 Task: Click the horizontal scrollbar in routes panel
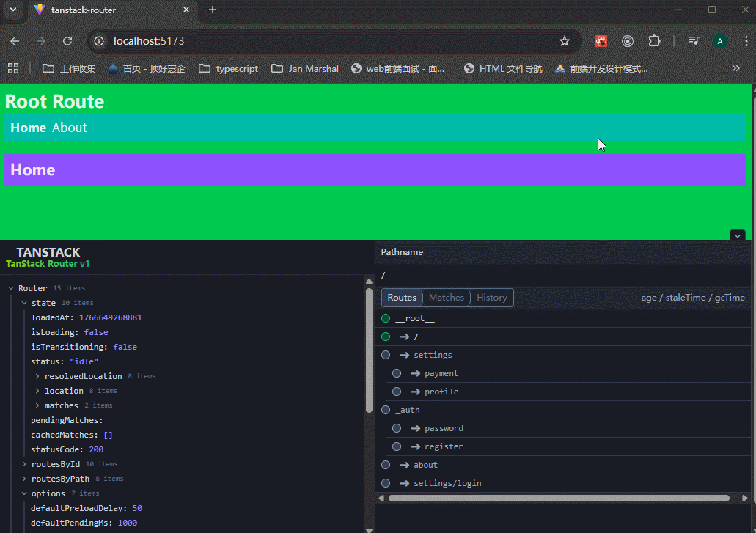click(557, 499)
